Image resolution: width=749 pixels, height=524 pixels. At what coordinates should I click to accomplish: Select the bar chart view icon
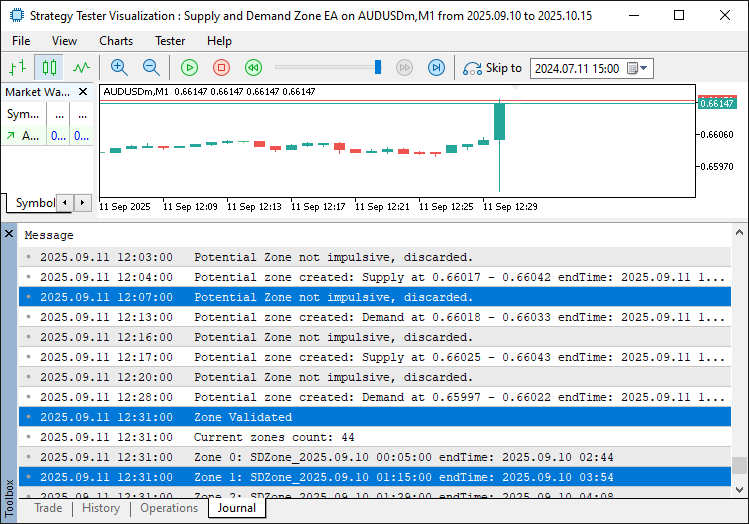(x=17, y=68)
